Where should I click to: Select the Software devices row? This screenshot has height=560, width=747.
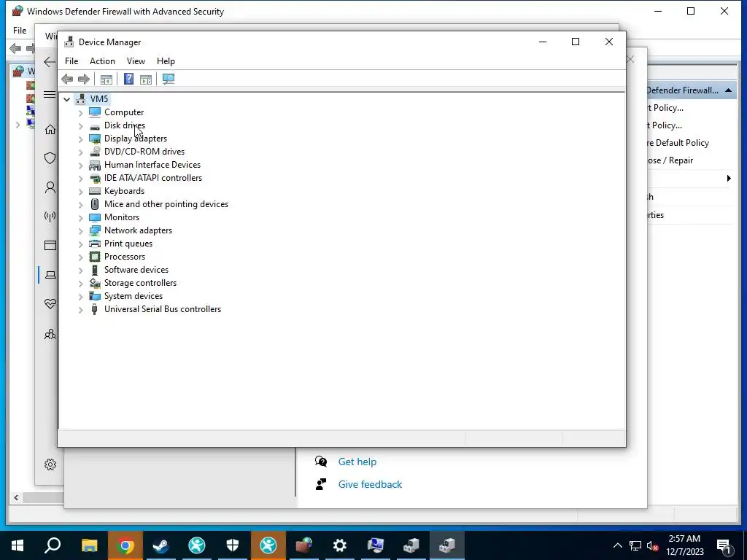coord(136,270)
